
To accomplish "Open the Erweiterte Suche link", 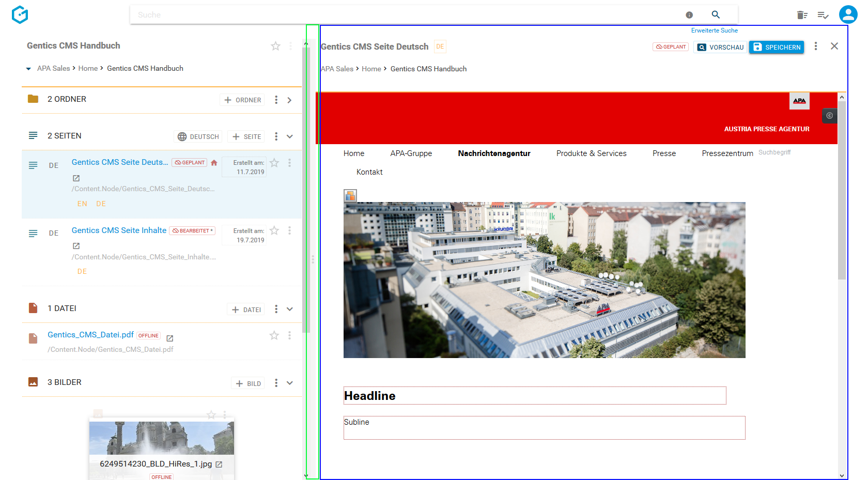I will click(x=715, y=30).
